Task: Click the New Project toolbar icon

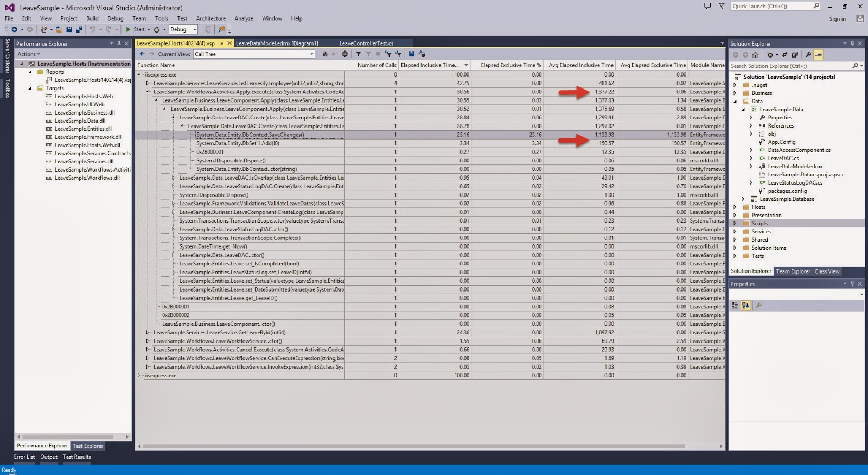Action: click(43, 29)
